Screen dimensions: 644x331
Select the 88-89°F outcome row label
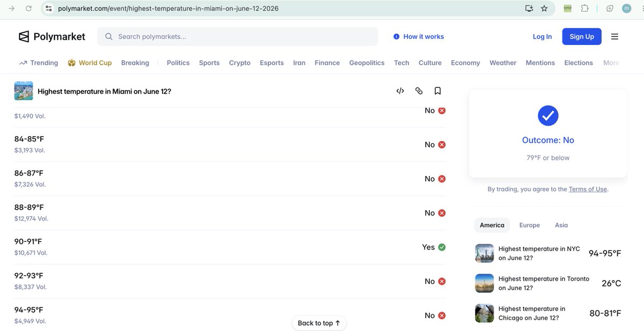coord(29,207)
